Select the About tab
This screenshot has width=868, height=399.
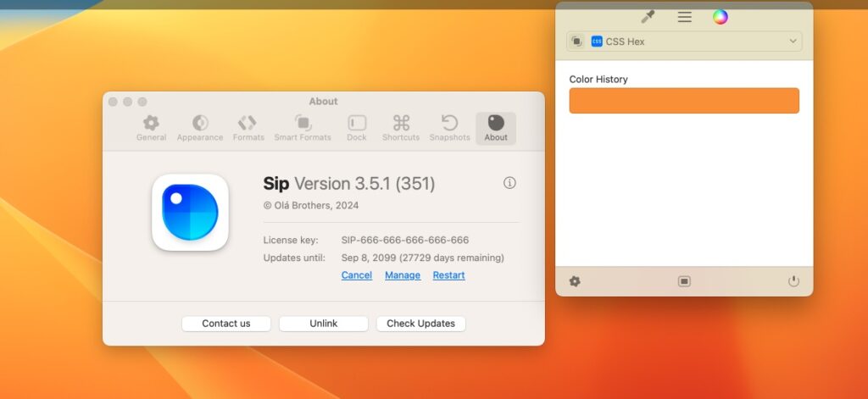(495, 129)
